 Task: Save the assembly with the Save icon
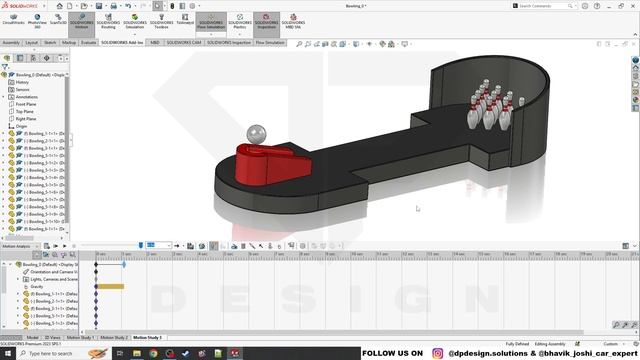99,6
